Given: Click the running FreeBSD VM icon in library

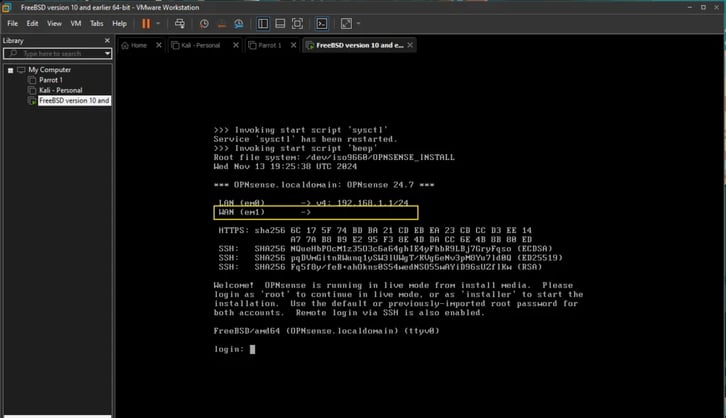Looking at the screenshot, I should 32,100.
